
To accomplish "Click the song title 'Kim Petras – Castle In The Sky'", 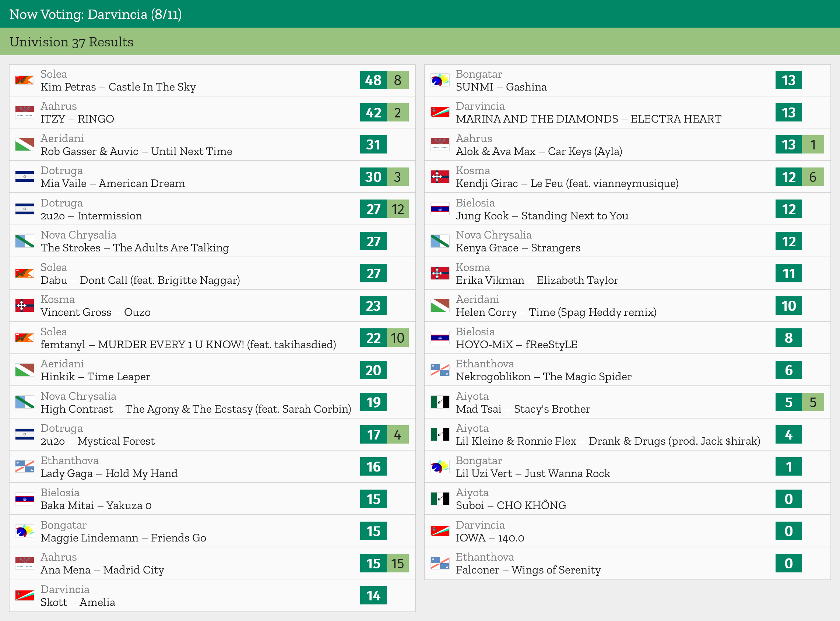I will [x=118, y=87].
